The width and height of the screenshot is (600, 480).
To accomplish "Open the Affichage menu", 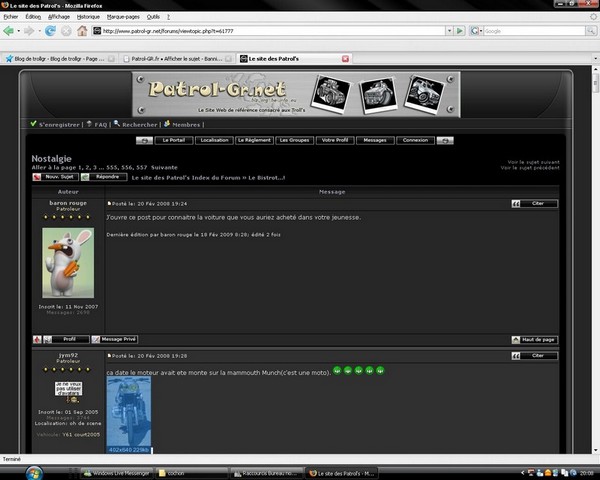I will [59, 17].
